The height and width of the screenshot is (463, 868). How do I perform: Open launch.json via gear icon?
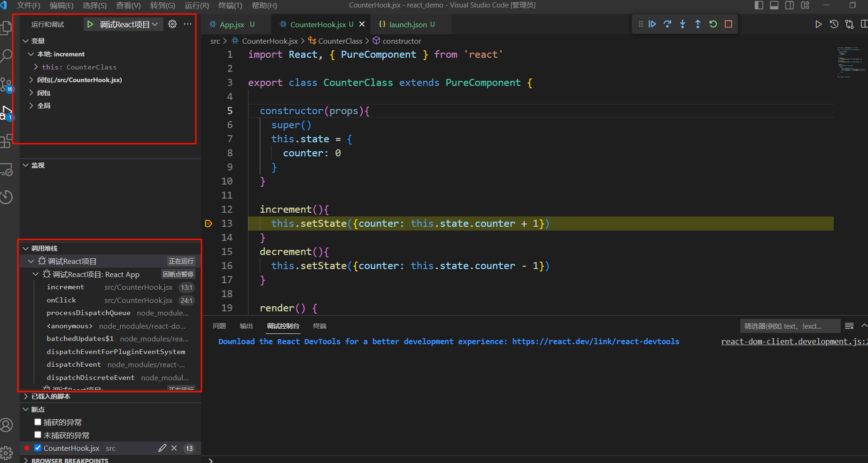[172, 24]
